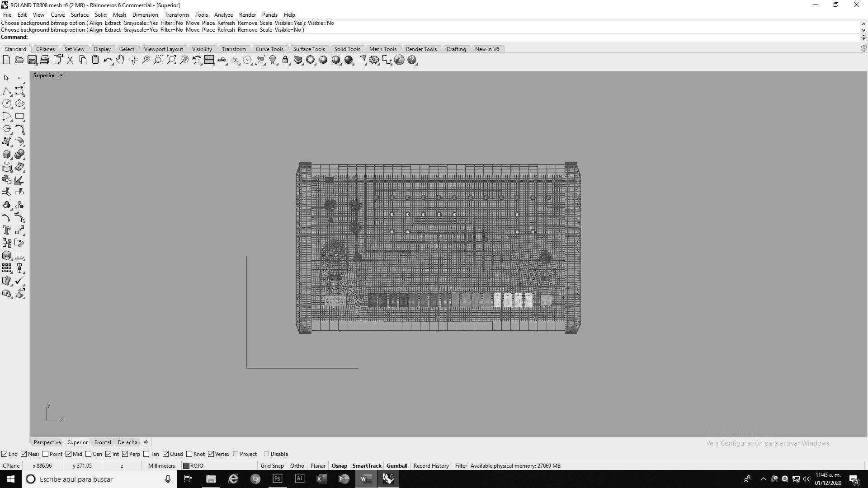Toggle Ortho mode in status bar
Viewport: 868px width, 488px height.
(x=297, y=466)
